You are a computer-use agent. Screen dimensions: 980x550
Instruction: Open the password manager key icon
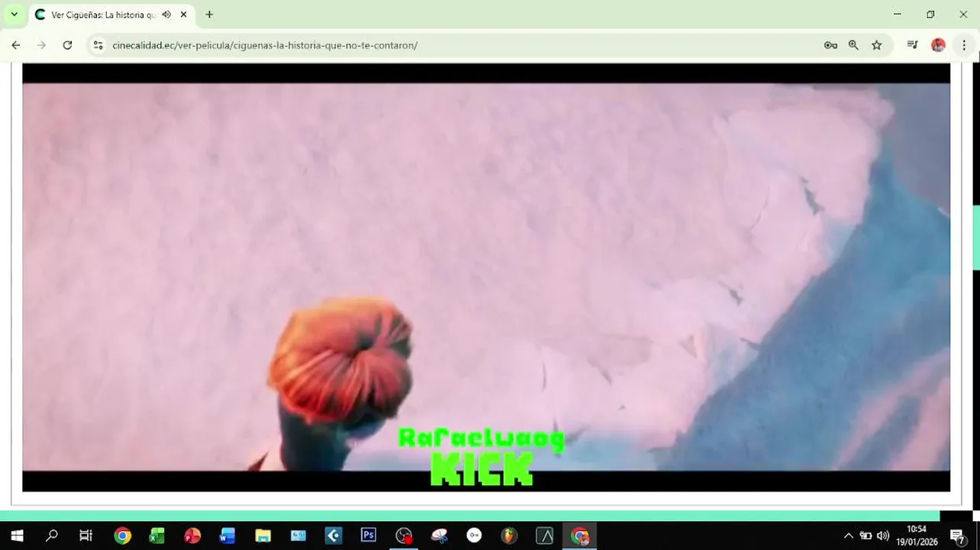(x=830, y=45)
